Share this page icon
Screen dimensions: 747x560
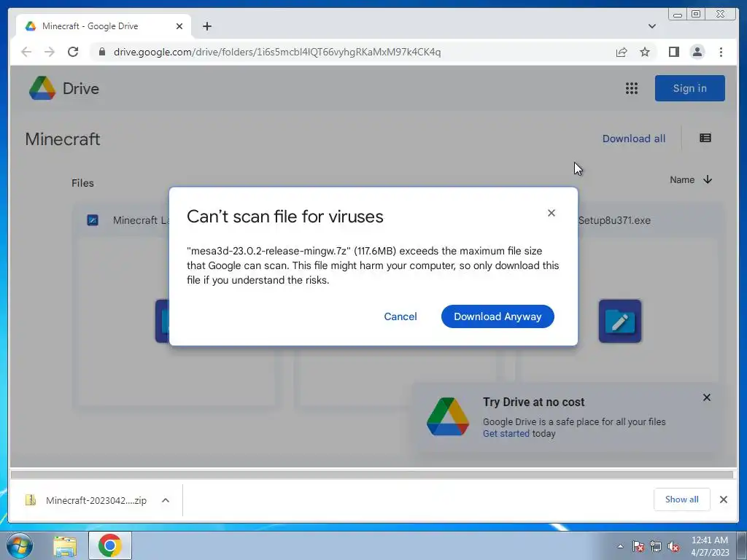(x=622, y=52)
